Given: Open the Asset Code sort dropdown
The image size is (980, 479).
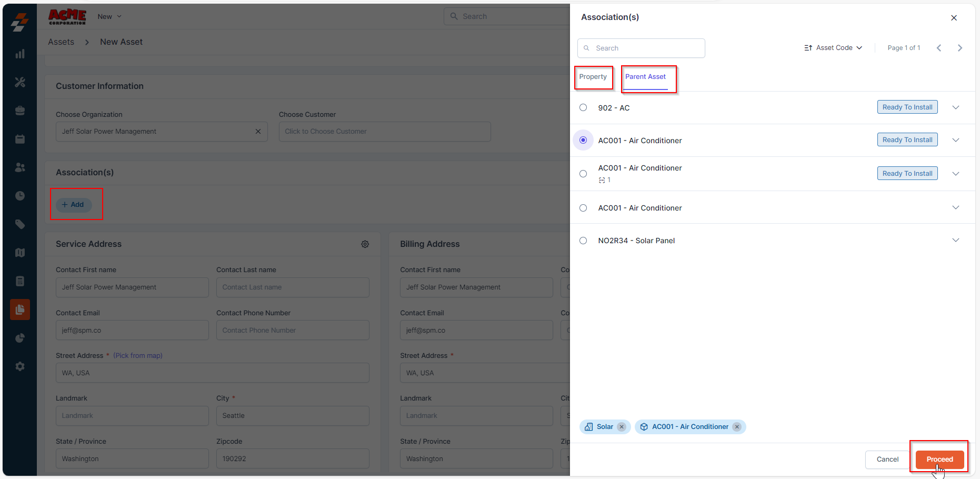Looking at the screenshot, I should 833,48.
